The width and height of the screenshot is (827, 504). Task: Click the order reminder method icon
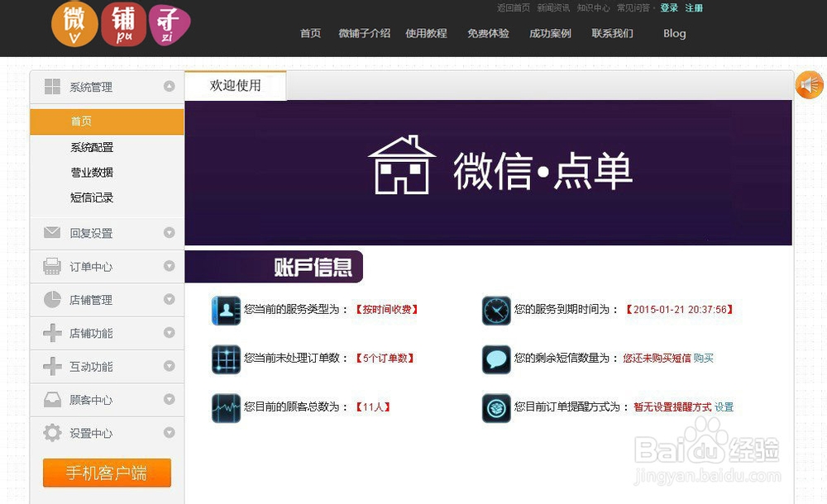coord(496,408)
